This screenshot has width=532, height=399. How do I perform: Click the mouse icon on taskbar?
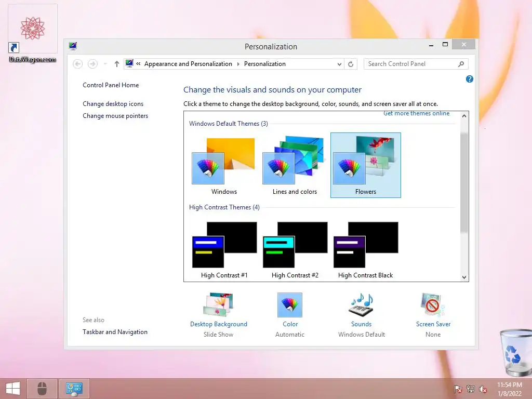42,389
